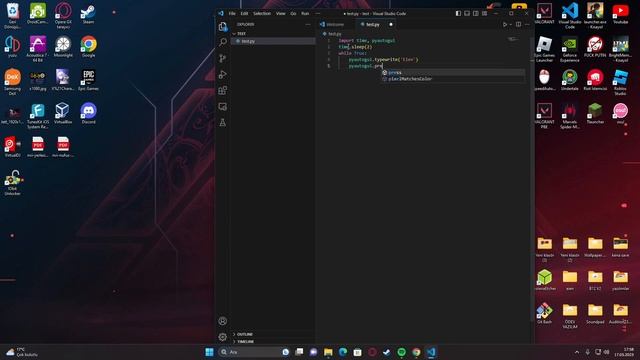Select the Discord desktop icon

pos(88,113)
